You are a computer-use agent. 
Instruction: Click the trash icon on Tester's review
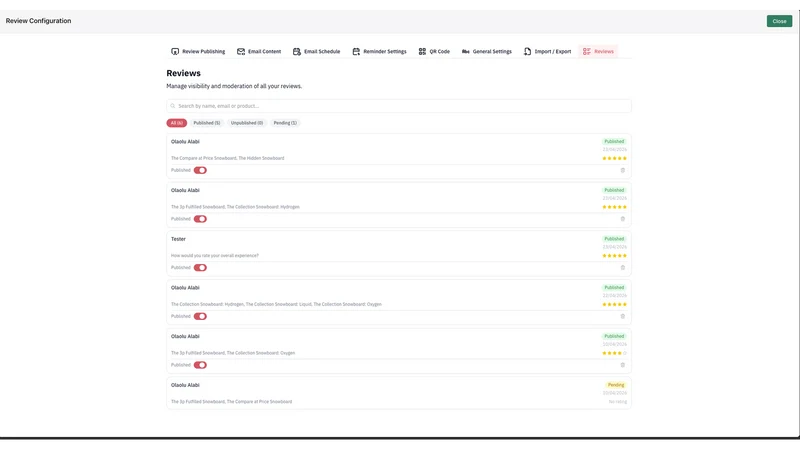coord(622,268)
